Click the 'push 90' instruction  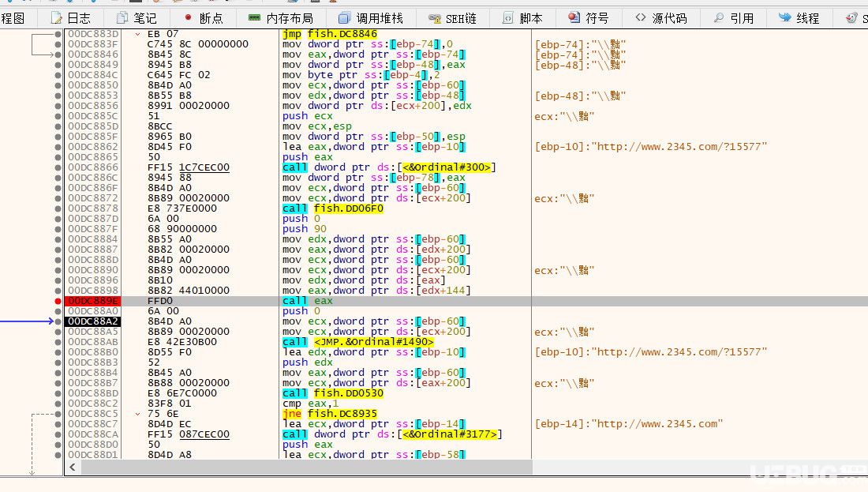tap(305, 229)
